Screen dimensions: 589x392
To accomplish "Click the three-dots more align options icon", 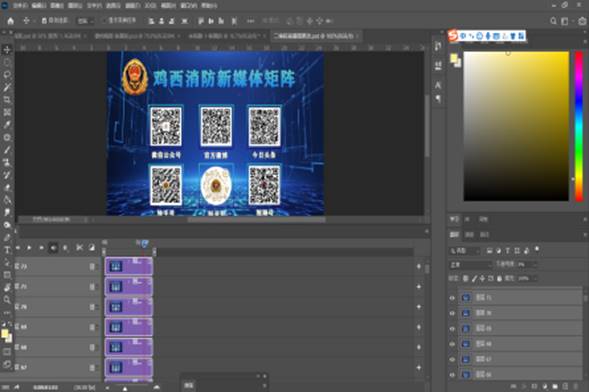I will pyautogui.click(x=251, y=21).
